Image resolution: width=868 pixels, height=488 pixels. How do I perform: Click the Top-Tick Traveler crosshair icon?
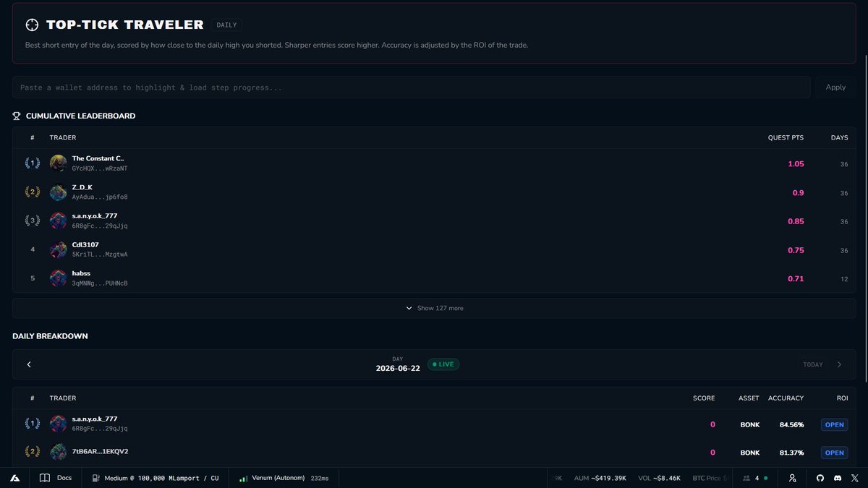(x=32, y=25)
